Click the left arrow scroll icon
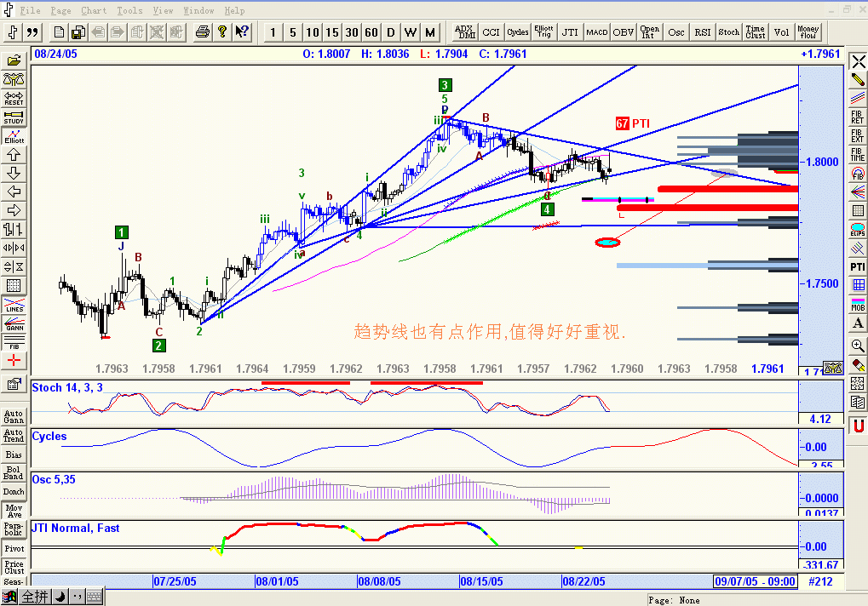868x606 pixels. (x=14, y=192)
